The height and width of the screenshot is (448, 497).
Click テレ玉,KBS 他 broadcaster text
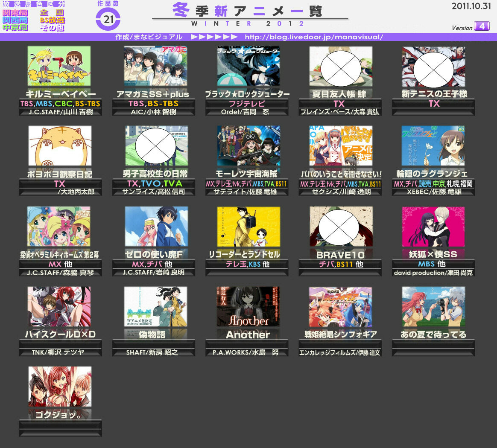248,264
